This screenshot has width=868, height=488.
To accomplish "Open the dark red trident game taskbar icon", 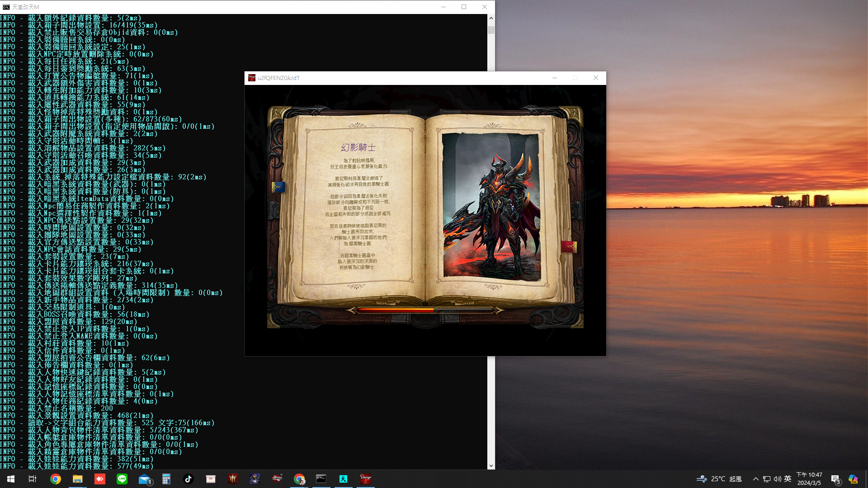I will pos(233,479).
